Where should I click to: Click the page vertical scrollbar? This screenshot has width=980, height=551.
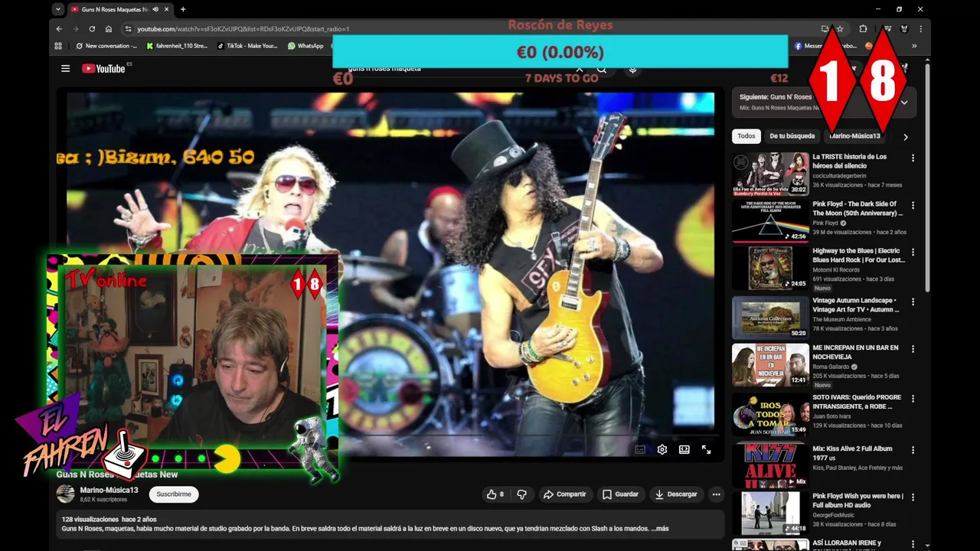click(928, 176)
